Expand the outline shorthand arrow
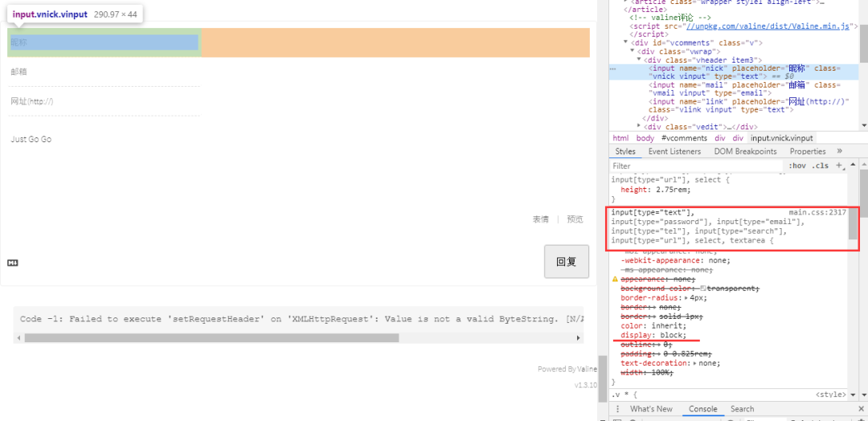868x421 pixels. (657, 344)
